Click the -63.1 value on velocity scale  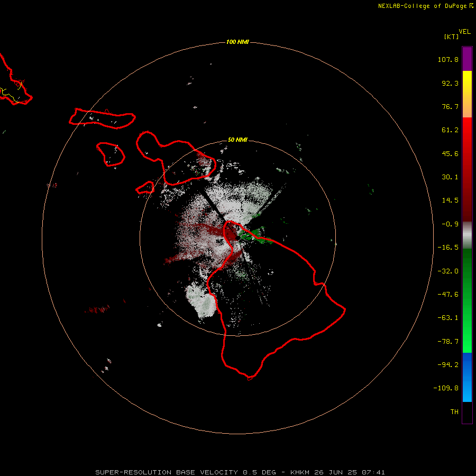(x=448, y=318)
